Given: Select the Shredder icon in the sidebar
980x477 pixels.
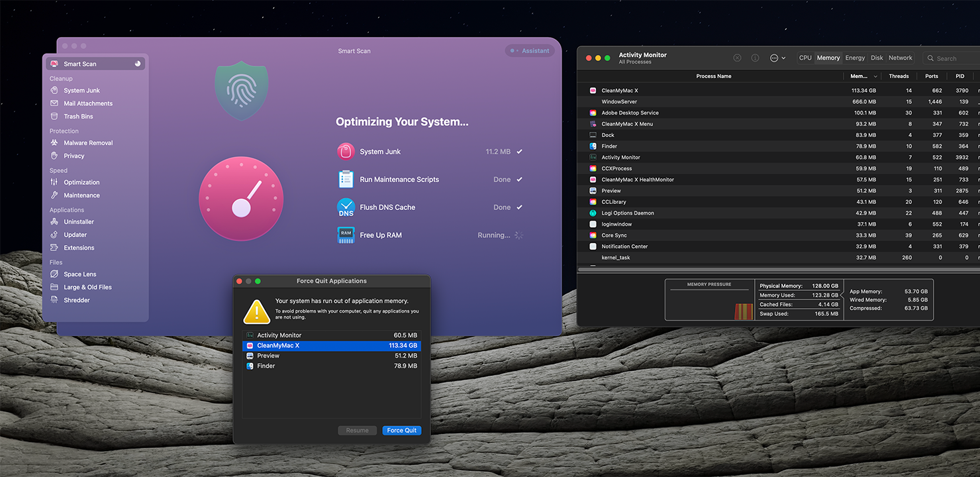Looking at the screenshot, I should [x=54, y=300].
